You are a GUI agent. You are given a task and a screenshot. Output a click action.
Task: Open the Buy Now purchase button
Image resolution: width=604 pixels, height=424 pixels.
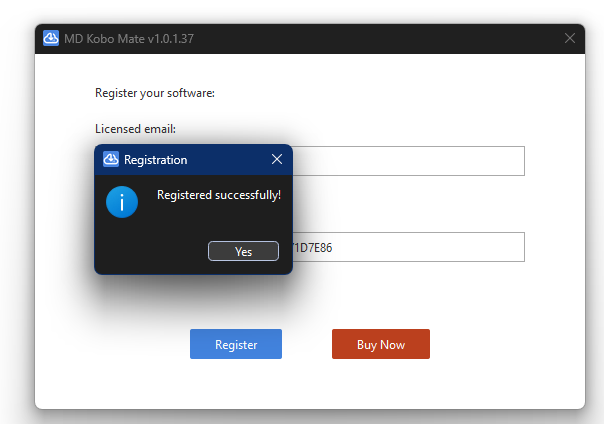coord(380,344)
